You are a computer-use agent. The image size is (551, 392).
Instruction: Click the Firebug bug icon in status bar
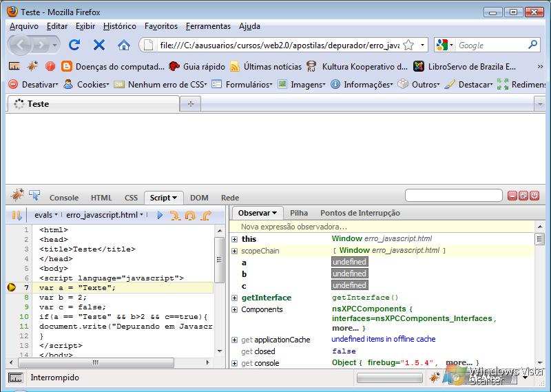[x=435, y=378]
